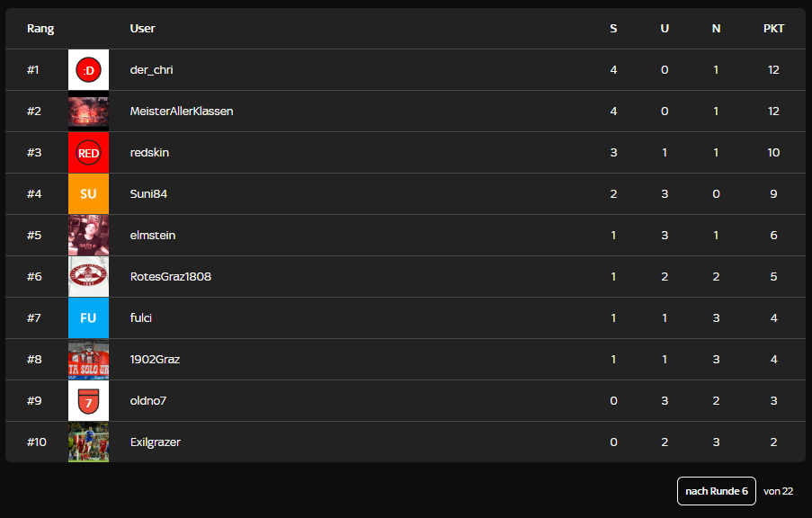This screenshot has height=518, width=812.
Task: Click the der_chri username
Action: pos(151,70)
